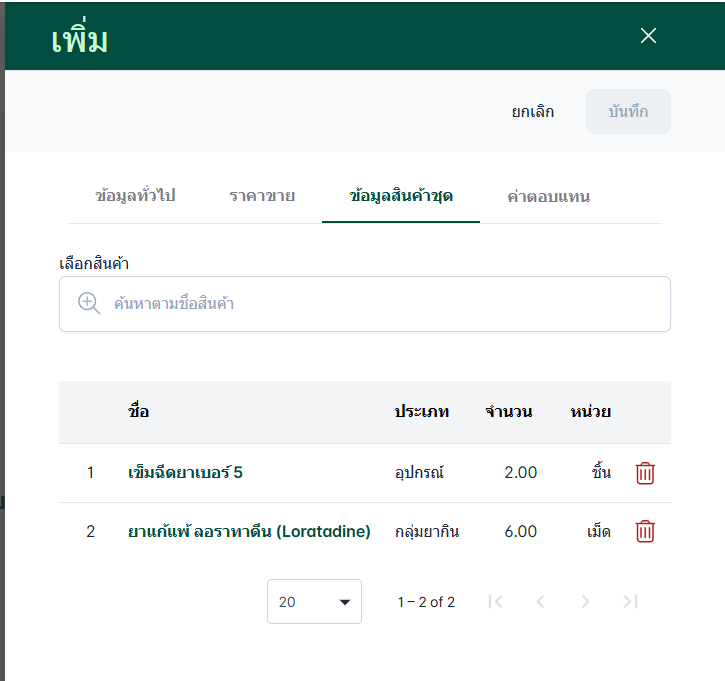Select the ข้อมูลสินค้าชุด tab

[x=401, y=196]
